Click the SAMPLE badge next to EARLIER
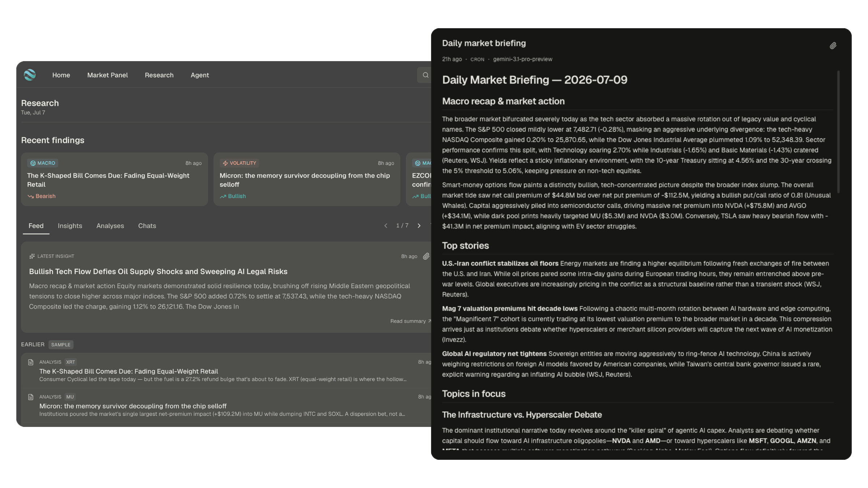The image size is (868, 488). coord(61,344)
